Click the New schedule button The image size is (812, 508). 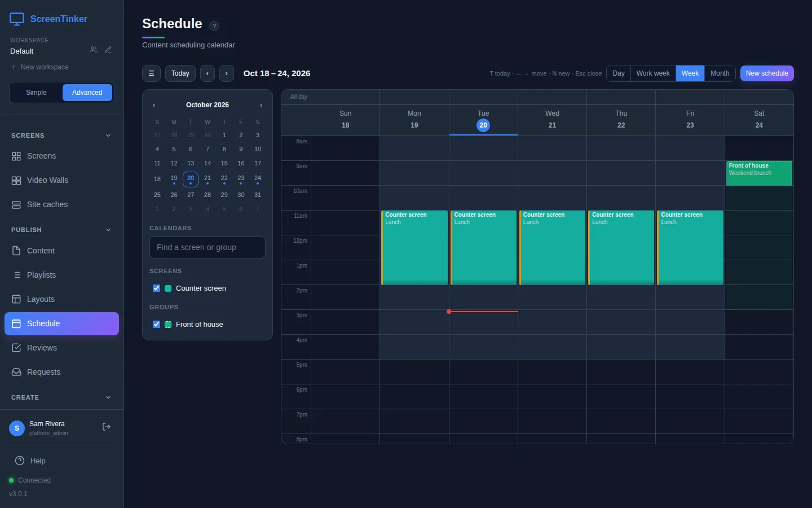point(767,73)
